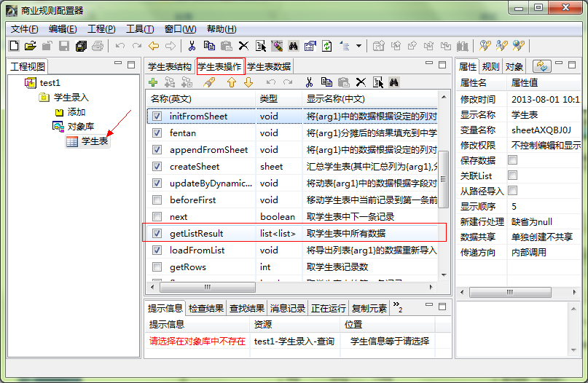Click the 名称(英文) column header
This screenshot has width=588, height=383.
201,98
